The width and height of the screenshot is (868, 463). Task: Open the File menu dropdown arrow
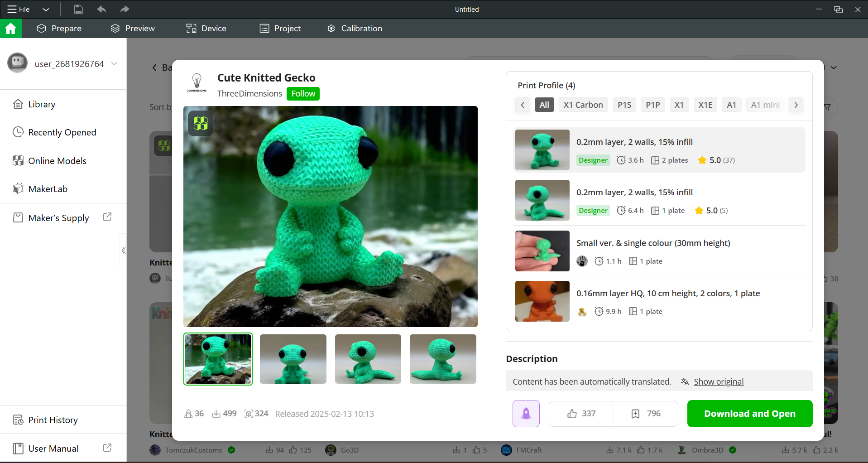[x=46, y=9]
